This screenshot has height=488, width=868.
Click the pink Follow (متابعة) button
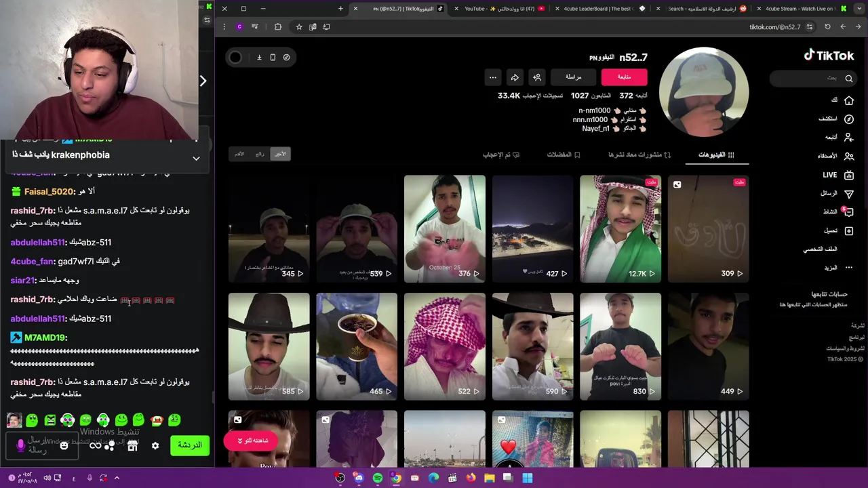(624, 77)
